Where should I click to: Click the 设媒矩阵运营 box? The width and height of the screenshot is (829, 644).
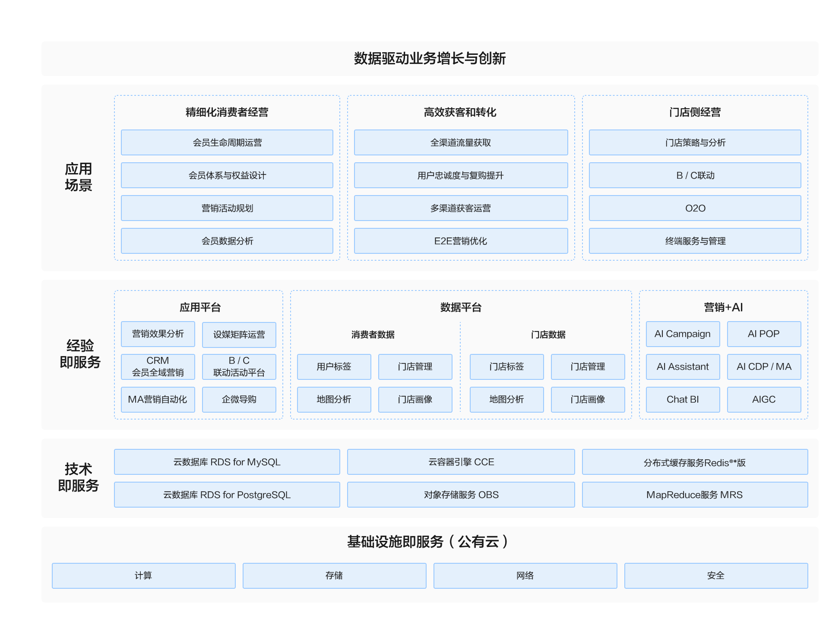(x=239, y=335)
